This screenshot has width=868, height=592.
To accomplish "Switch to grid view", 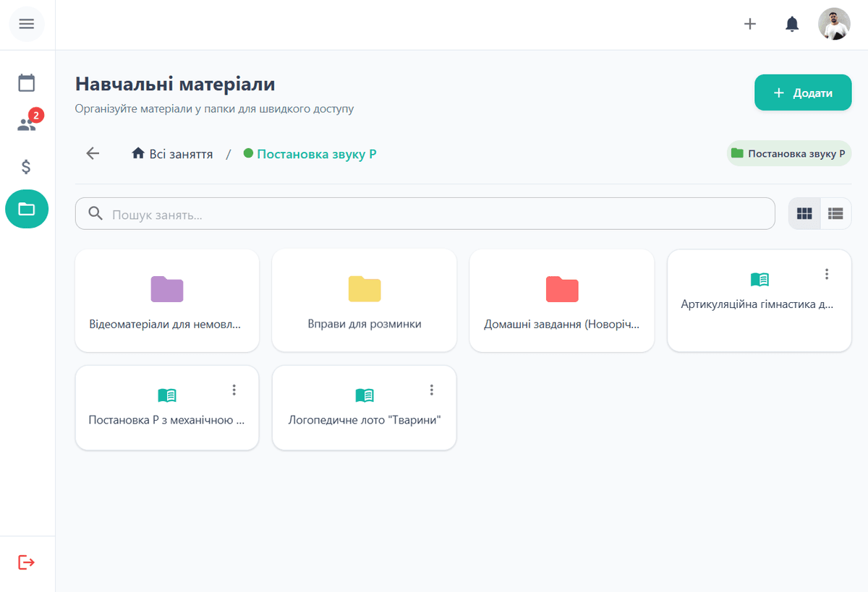I will pos(804,214).
